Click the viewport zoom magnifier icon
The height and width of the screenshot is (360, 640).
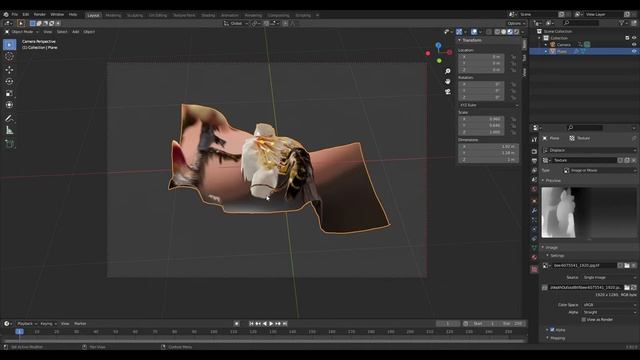[448, 71]
